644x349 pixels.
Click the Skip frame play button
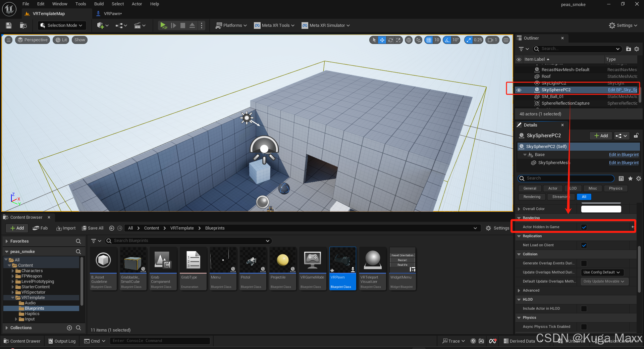(x=173, y=26)
